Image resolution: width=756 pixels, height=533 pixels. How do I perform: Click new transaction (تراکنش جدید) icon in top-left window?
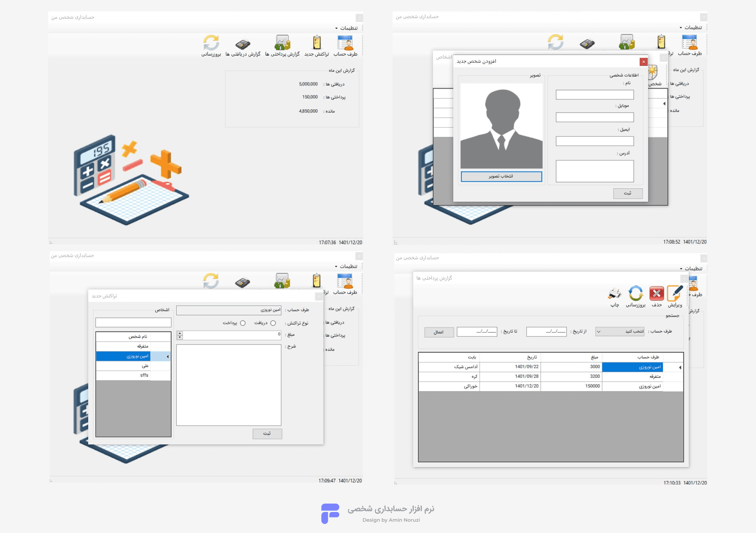(x=316, y=43)
